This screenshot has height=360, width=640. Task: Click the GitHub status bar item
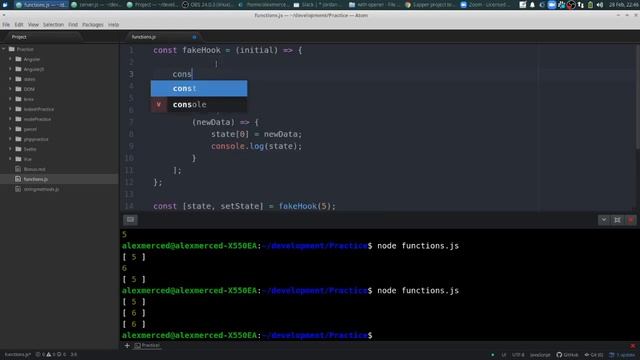coord(567,355)
